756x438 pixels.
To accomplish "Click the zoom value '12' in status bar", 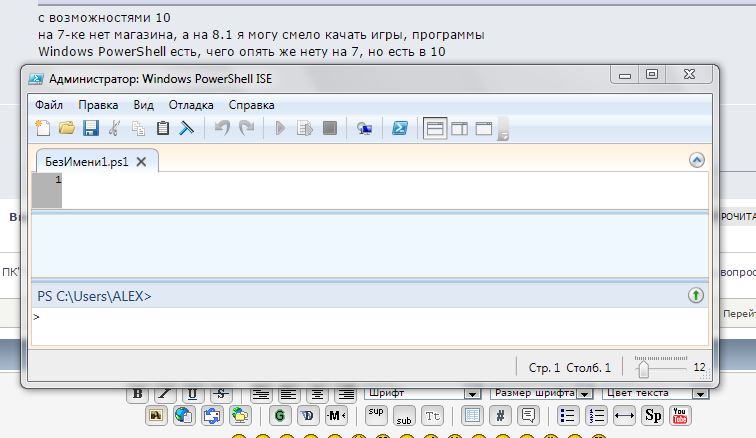I will (699, 368).
